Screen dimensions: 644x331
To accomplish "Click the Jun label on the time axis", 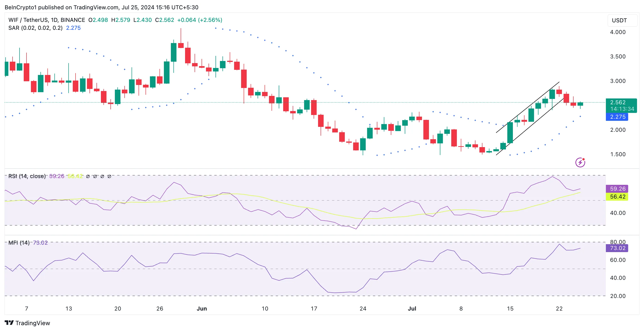I will click(202, 308).
